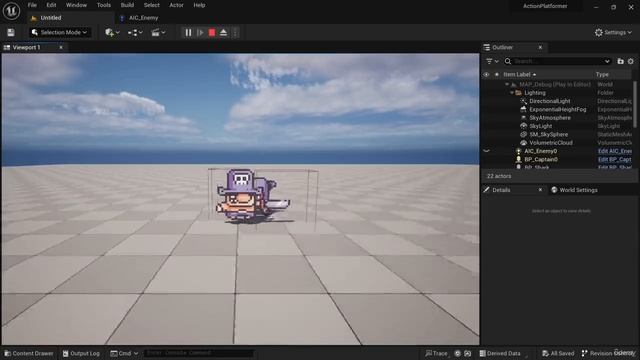
Task: Open the Help menu
Action: (199, 5)
